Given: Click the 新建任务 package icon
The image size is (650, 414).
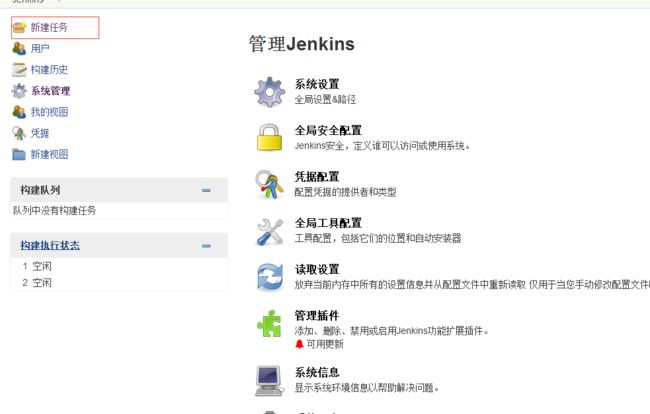Looking at the screenshot, I should [x=19, y=27].
